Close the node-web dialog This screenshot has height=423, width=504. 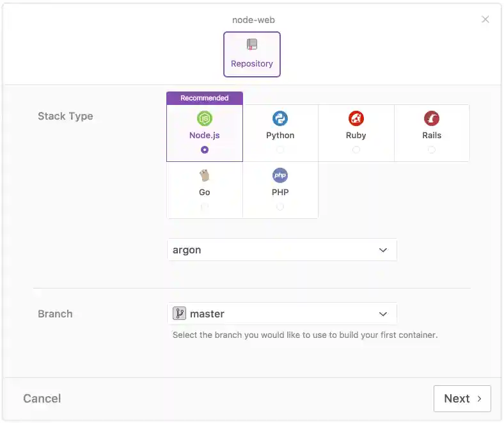[485, 19]
